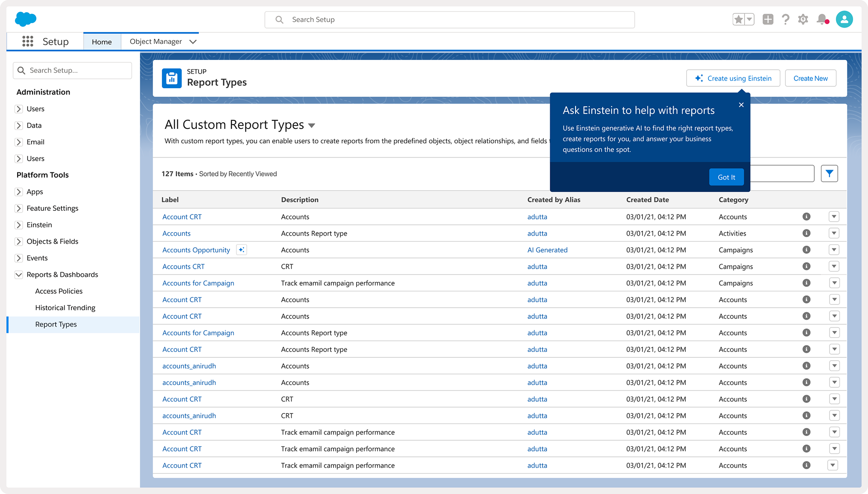This screenshot has height=494, width=868.
Task: Sort by the Created by Alias column header
Action: [553, 200]
